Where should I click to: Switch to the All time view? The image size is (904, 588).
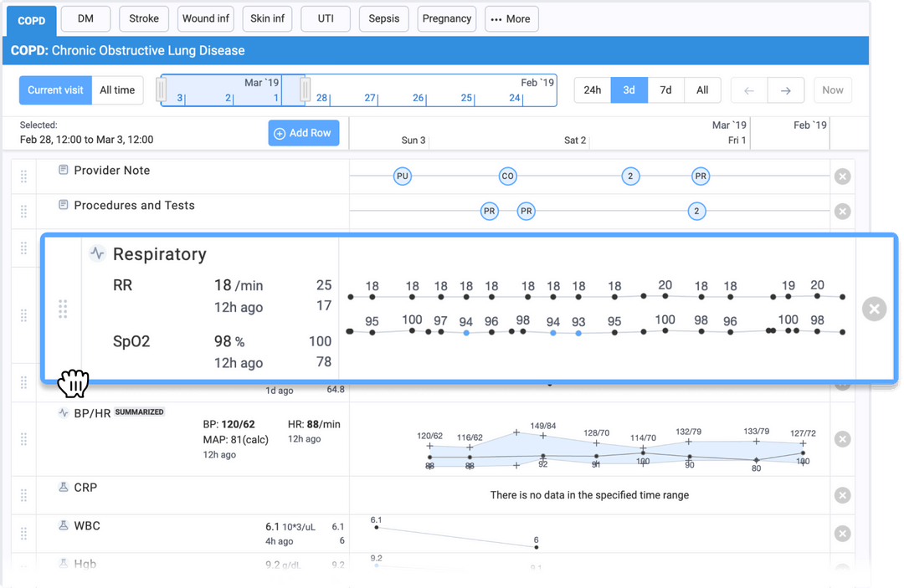point(117,89)
